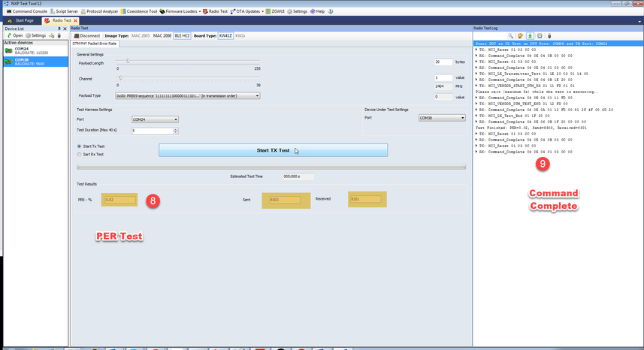This screenshot has width=644, height=350.
Task: Open Test Harness Port dropdown COM24
Action: (x=155, y=119)
